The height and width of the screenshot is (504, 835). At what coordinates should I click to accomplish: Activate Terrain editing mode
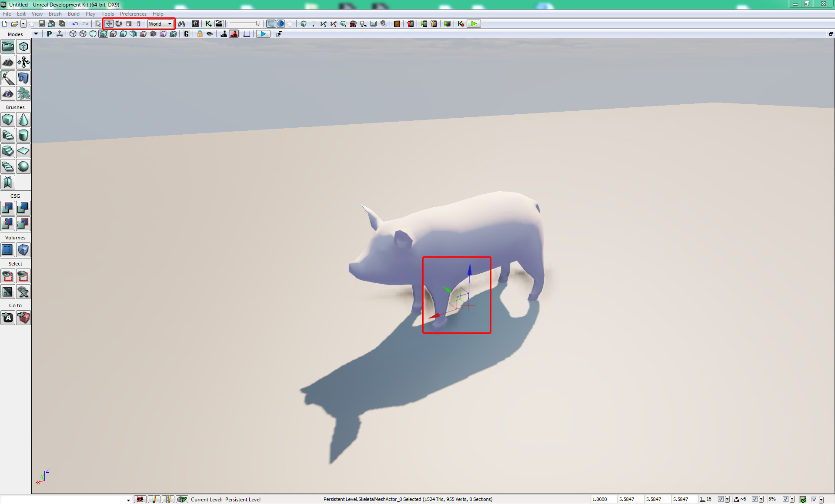8,62
